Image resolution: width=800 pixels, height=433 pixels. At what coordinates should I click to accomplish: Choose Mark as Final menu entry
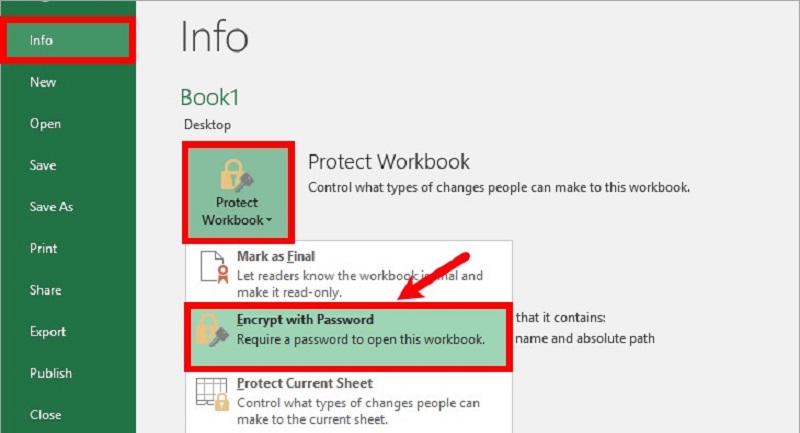point(348,272)
